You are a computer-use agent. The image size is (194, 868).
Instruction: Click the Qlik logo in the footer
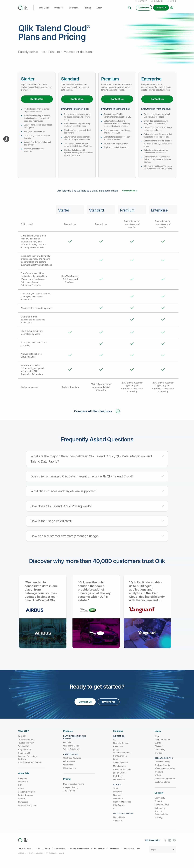(23, 840)
